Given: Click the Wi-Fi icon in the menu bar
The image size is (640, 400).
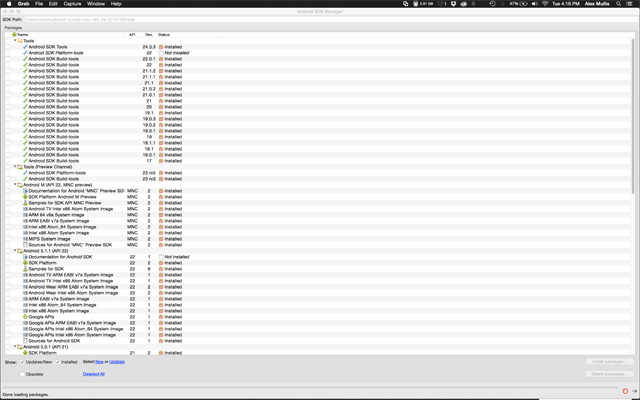Looking at the screenshot, I should (545, 4).
